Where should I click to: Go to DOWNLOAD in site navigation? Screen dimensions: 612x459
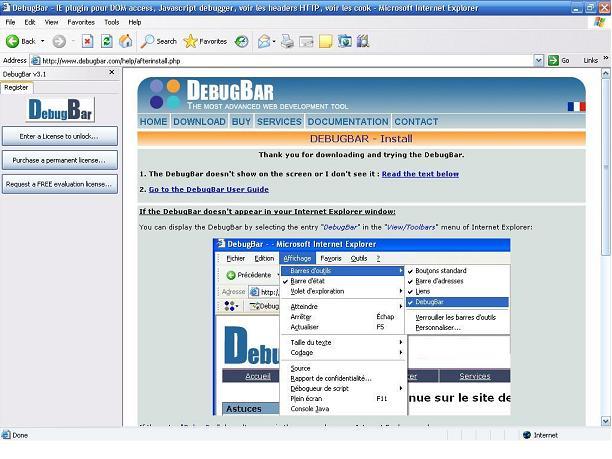(199, 122)
